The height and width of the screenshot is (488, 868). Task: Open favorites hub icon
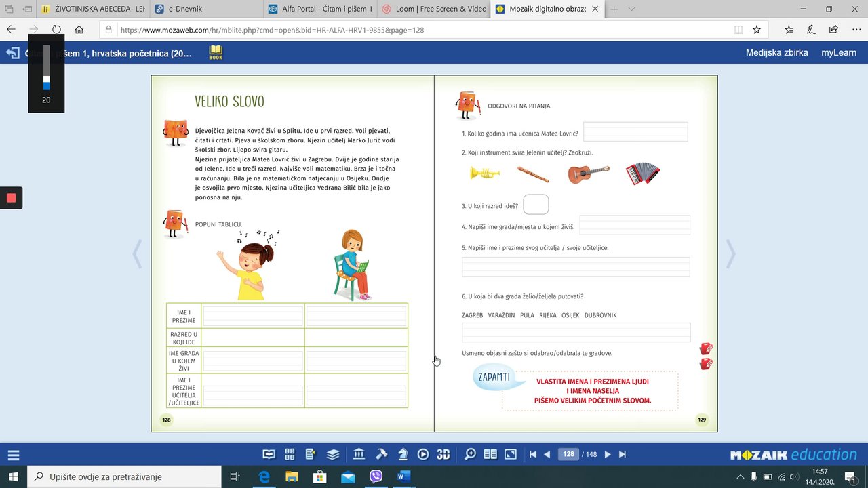tap(789, 30)
